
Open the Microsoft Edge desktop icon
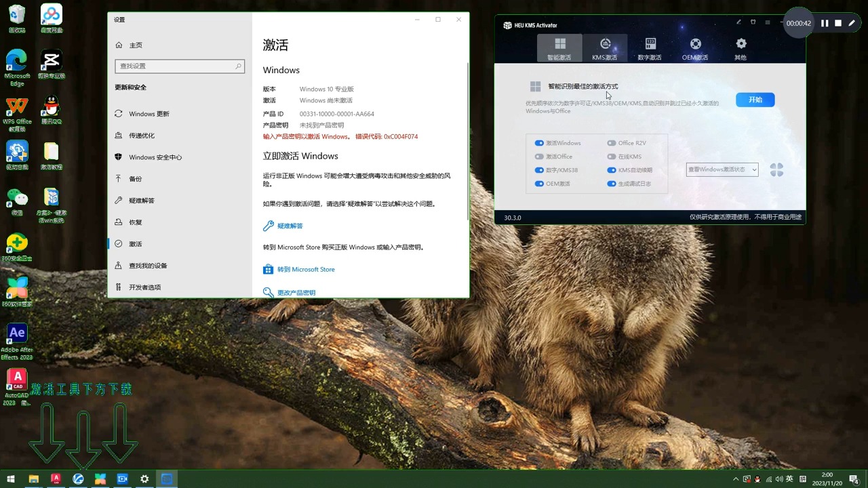17,68
